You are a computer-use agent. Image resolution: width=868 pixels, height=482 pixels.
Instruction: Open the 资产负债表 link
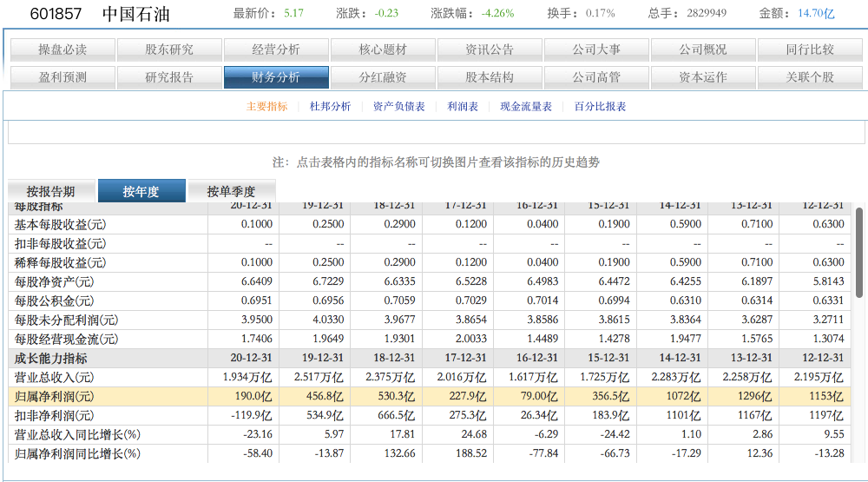pos(398,106)
